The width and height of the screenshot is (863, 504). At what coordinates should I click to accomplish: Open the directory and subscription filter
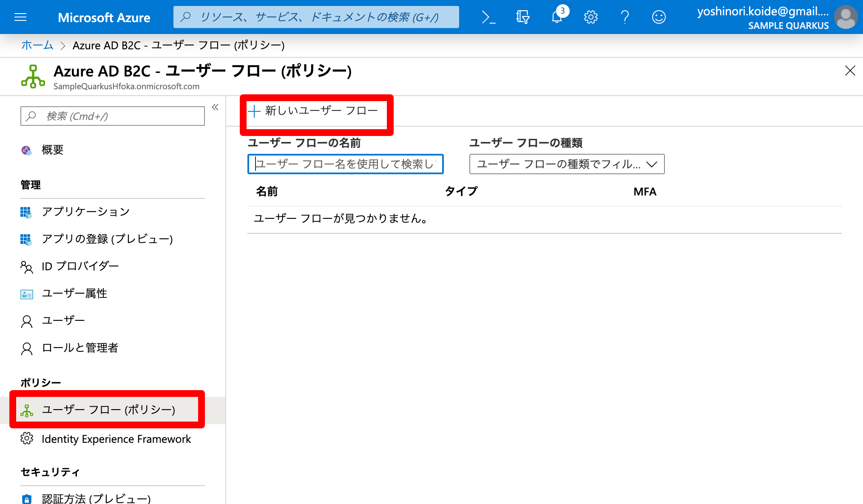pyautogui.click(x=522, y=17)
